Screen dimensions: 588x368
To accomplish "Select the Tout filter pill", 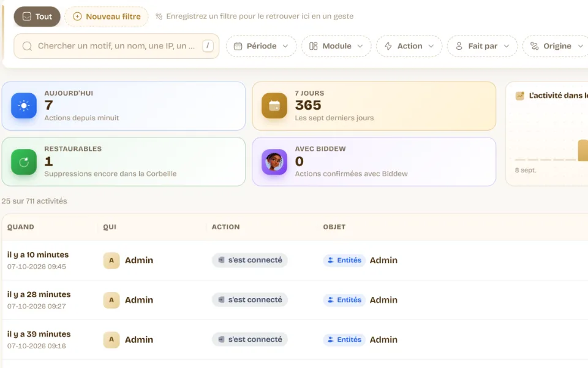I will pyautogui.click(x=37, y=17).
